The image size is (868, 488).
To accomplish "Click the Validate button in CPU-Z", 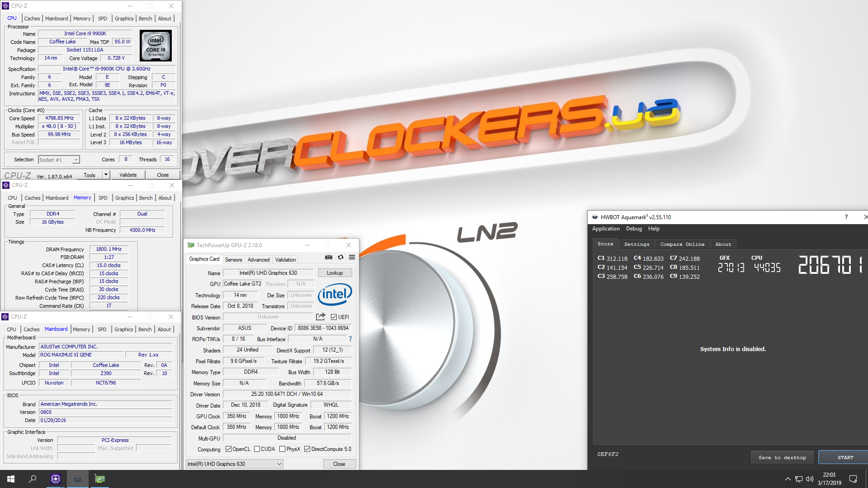I will pyautogui.click(x=128, y=175).
